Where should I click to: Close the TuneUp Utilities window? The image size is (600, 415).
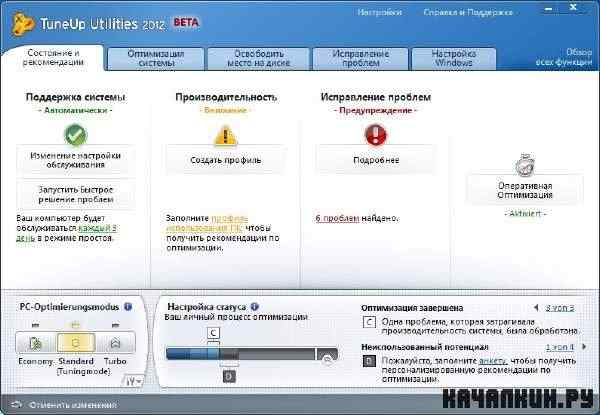(572, 7)
